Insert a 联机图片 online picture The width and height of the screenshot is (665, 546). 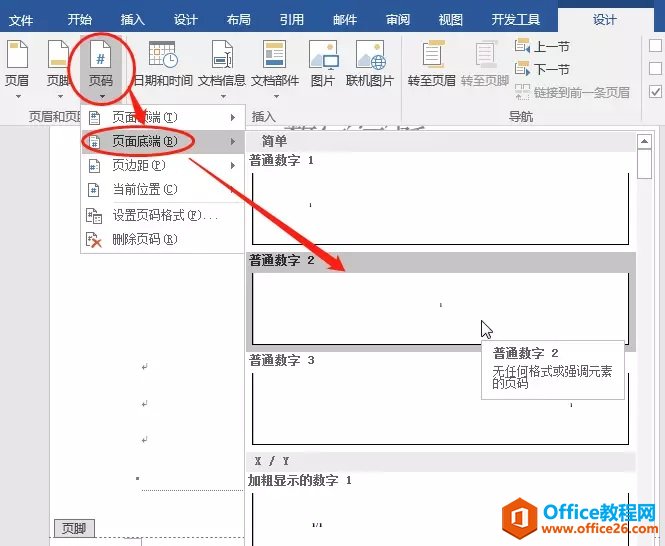pos(370,64)
